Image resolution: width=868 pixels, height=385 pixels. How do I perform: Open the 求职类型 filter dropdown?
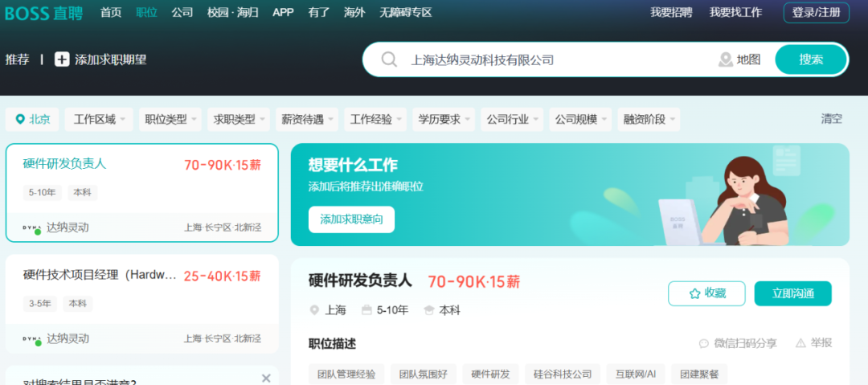point(239,119)
